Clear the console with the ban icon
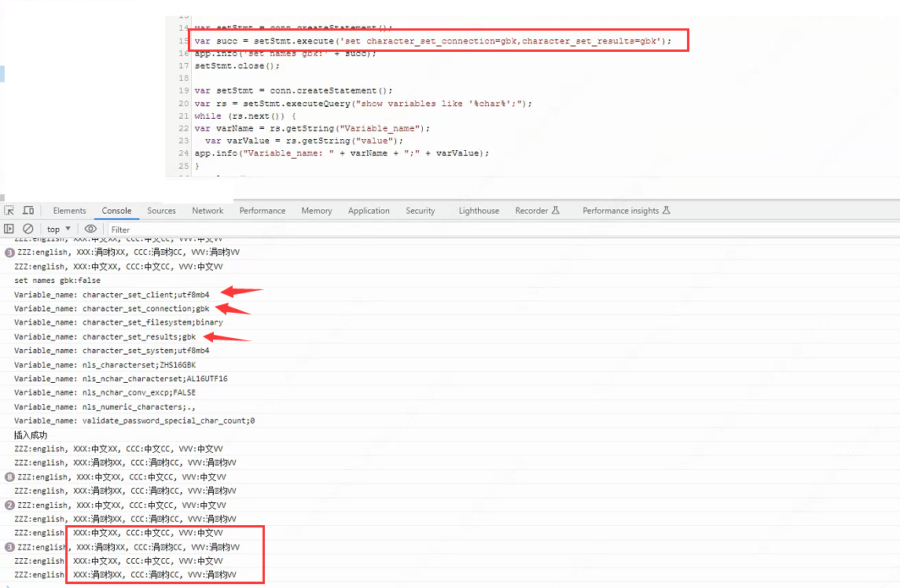The image size is (900, 588). tap(28, 229)
